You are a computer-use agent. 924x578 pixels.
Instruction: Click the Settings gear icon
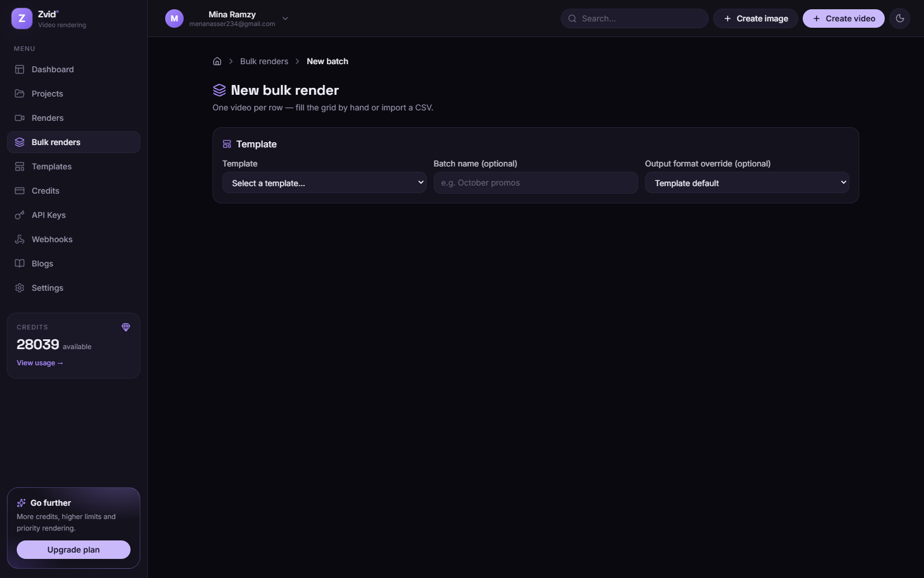[20, 288]
